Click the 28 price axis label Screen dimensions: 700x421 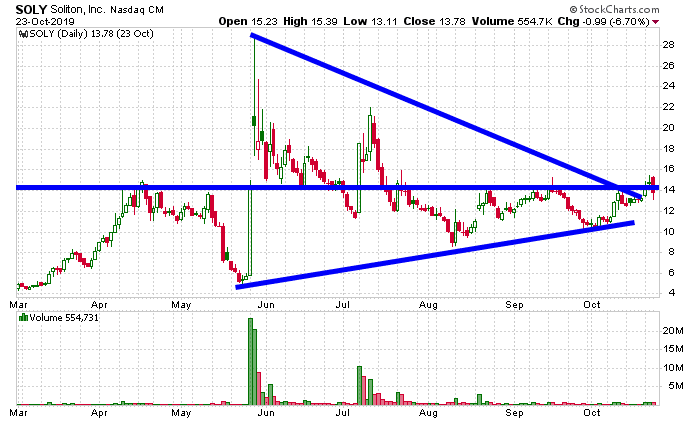[668, 45]
